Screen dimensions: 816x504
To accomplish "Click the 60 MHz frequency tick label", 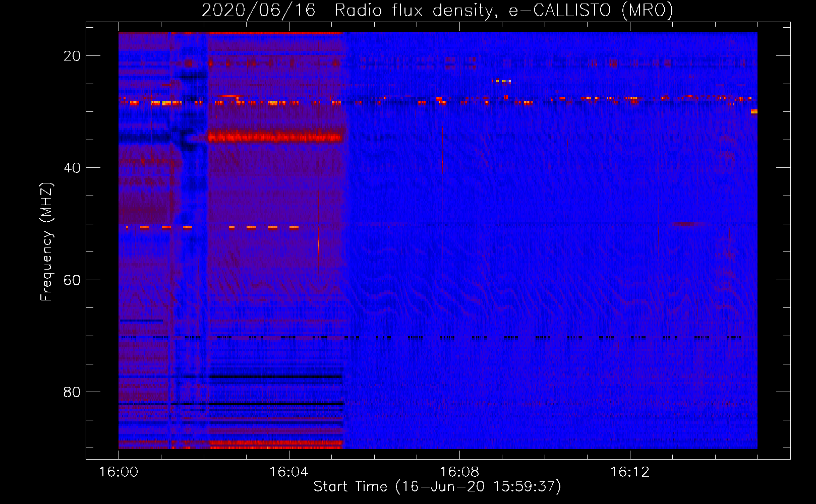I will pyautogui.click(x=72, y=280).
